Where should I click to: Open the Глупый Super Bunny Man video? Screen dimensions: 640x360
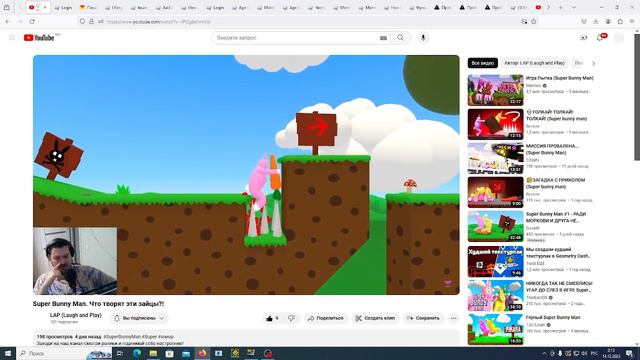[x=496, y=329]
